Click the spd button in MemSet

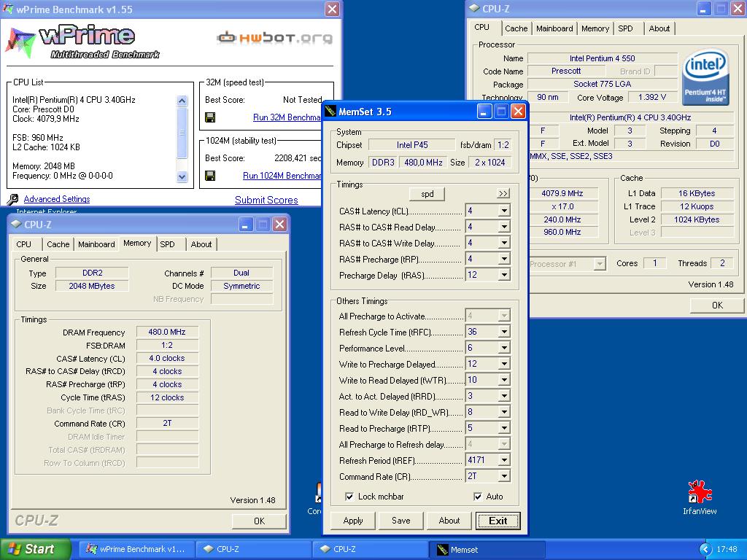pos(427,194)
